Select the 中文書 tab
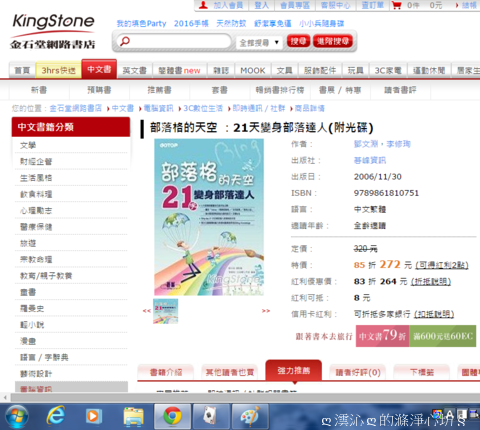 click(99, 69)
